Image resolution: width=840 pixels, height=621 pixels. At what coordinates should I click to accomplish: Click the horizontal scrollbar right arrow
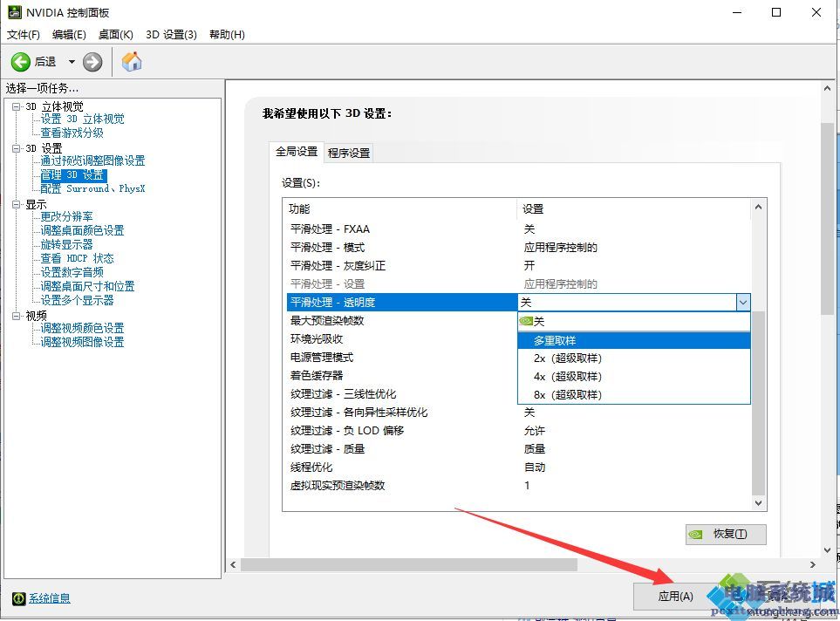813,564
